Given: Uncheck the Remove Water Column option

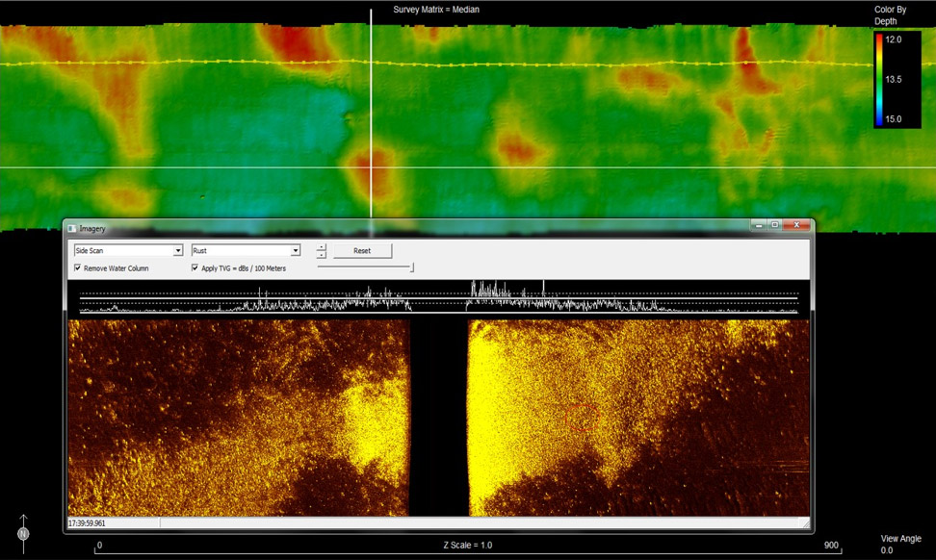Looking at the screenshot, I should [x=77, y=267].
